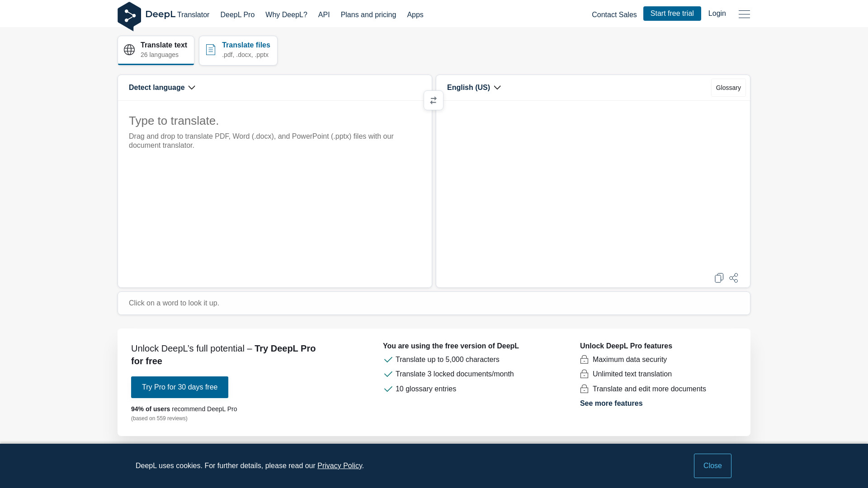Click the Login link
This screenshot has width=868, height=488.
717,14
